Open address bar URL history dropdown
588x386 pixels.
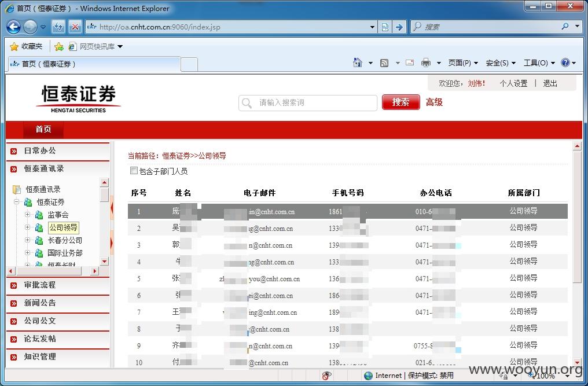372,27
